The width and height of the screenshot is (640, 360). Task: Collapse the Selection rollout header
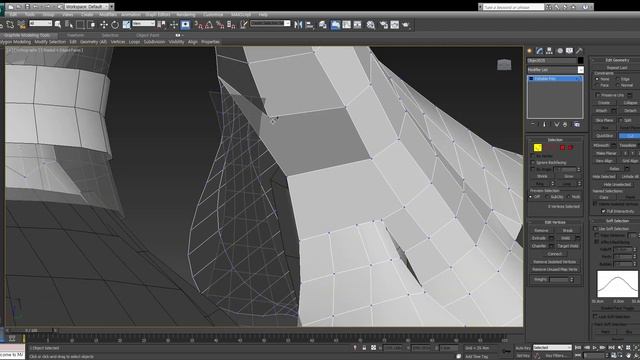tap(555, 140)
